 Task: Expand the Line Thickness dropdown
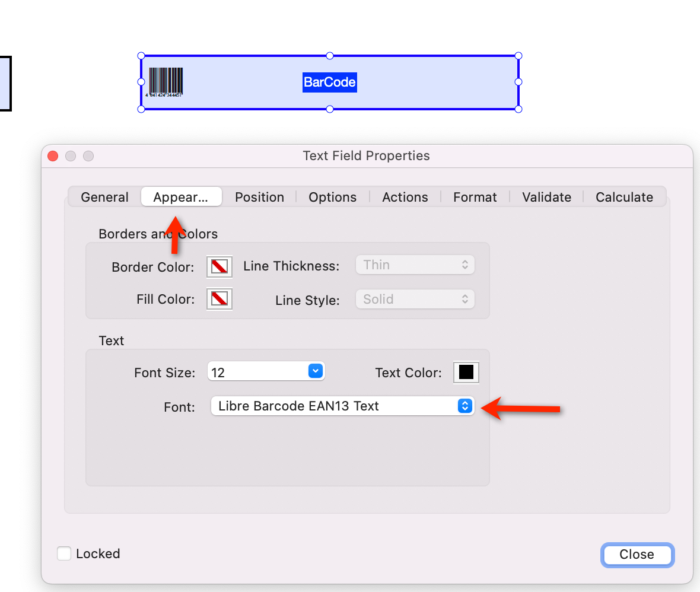[415, 265]
